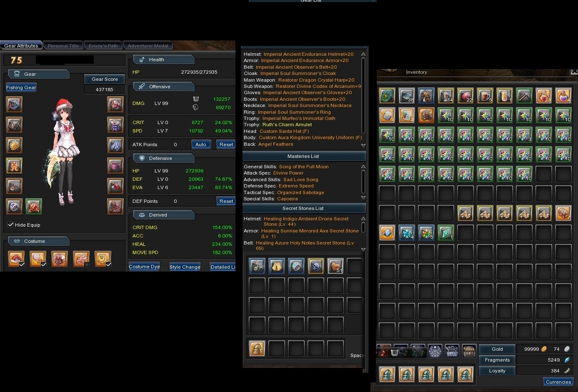Click the "Ruth's Charm Amulet" trophy entry

[287, 125]
